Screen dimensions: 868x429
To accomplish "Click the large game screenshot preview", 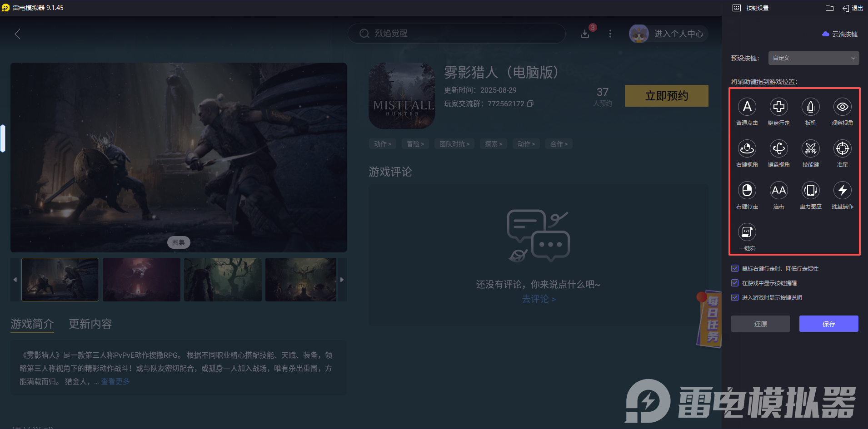I will (179, 158).
